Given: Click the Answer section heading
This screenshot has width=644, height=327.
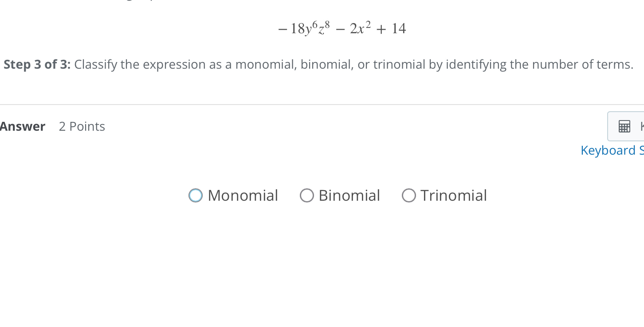Looking at the screenshot, I should coord(22,126).
